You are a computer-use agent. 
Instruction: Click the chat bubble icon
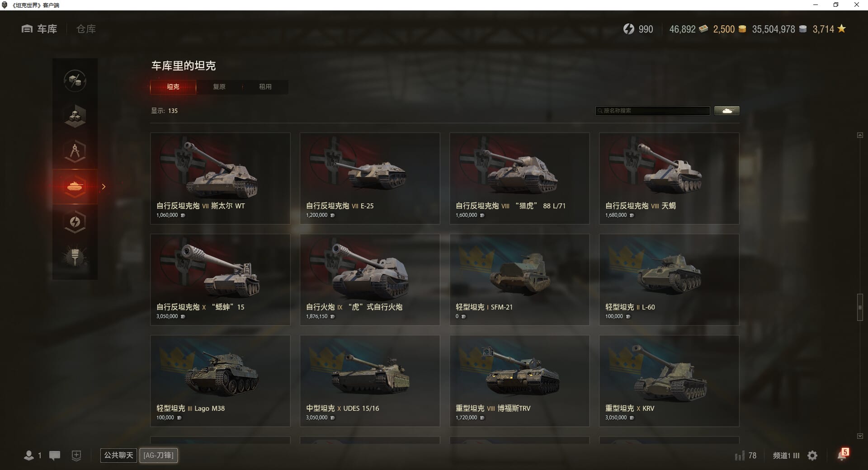coord(55,456)
